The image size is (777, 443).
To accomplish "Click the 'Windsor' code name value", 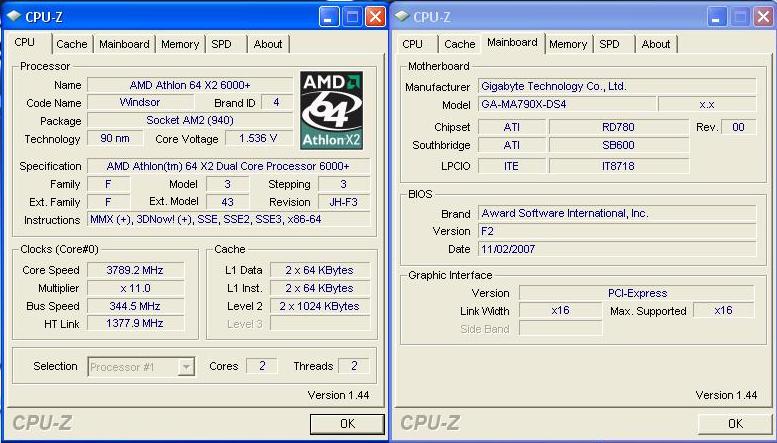I will [140, 103].
